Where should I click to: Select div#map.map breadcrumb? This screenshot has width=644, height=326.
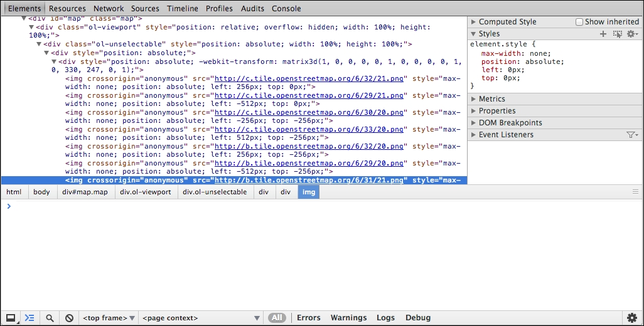(x=85, y=192)
